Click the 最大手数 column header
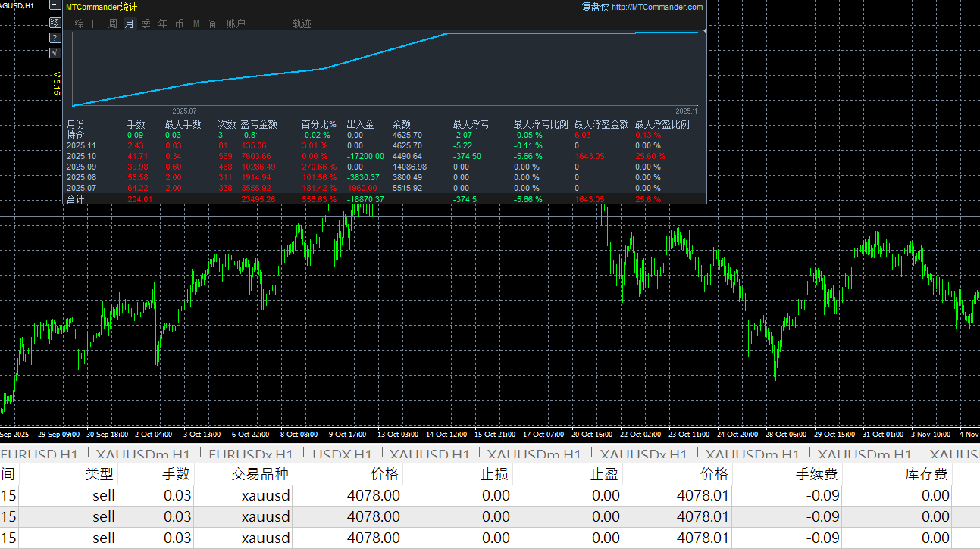 pos(183,125)
